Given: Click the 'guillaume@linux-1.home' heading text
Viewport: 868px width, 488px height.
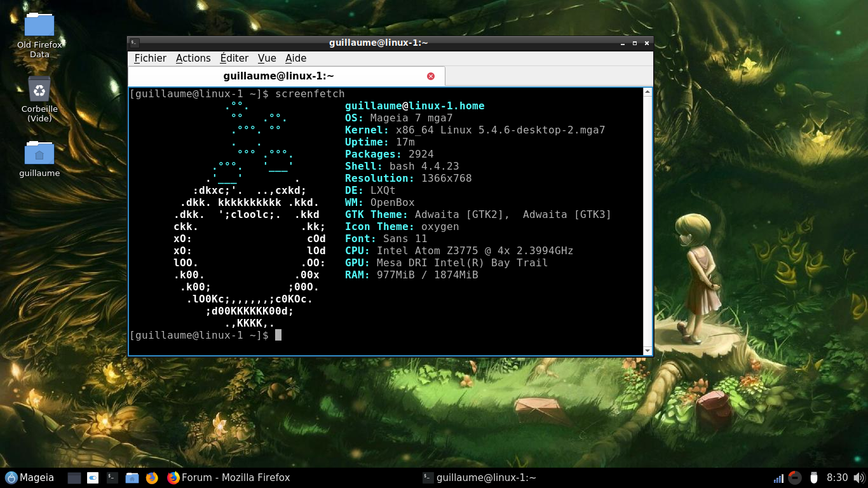Looking at the screenshot, I should point(415,106).
